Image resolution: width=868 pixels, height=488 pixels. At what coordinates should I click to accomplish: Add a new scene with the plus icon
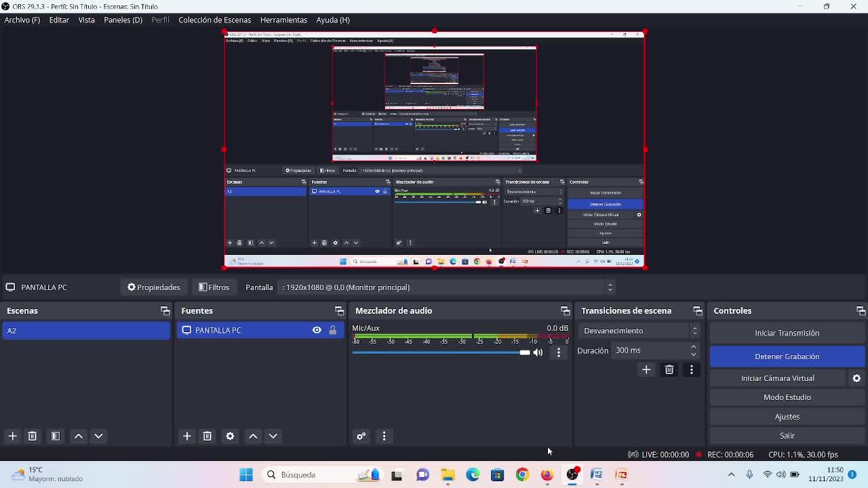12,436
